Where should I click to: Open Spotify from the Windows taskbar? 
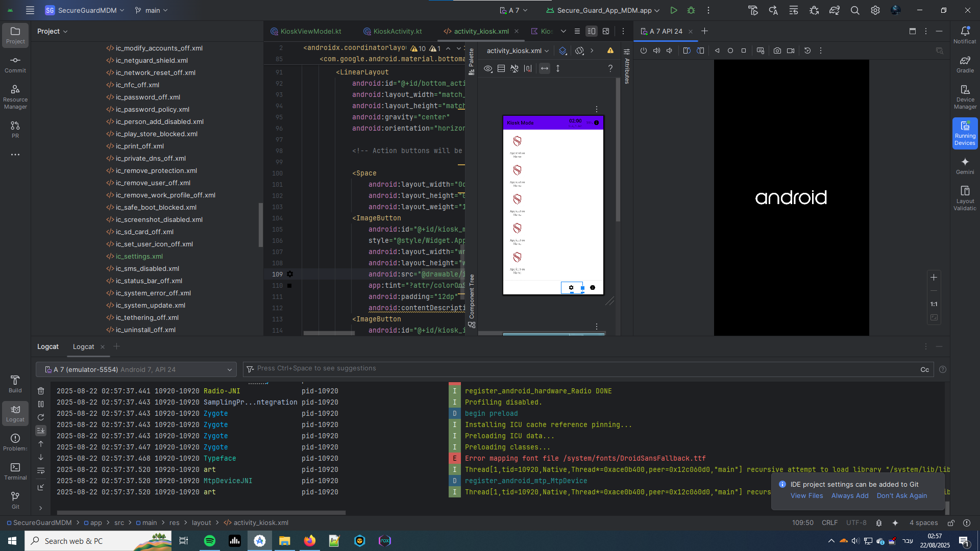tap(209, 541)
